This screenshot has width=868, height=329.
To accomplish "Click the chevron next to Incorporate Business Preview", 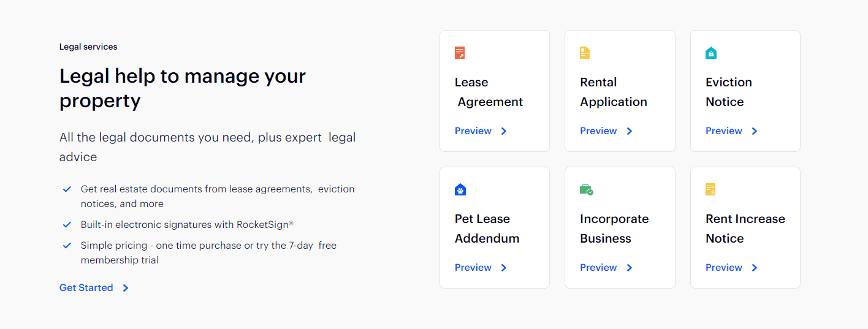I will (x=630, y=268).
